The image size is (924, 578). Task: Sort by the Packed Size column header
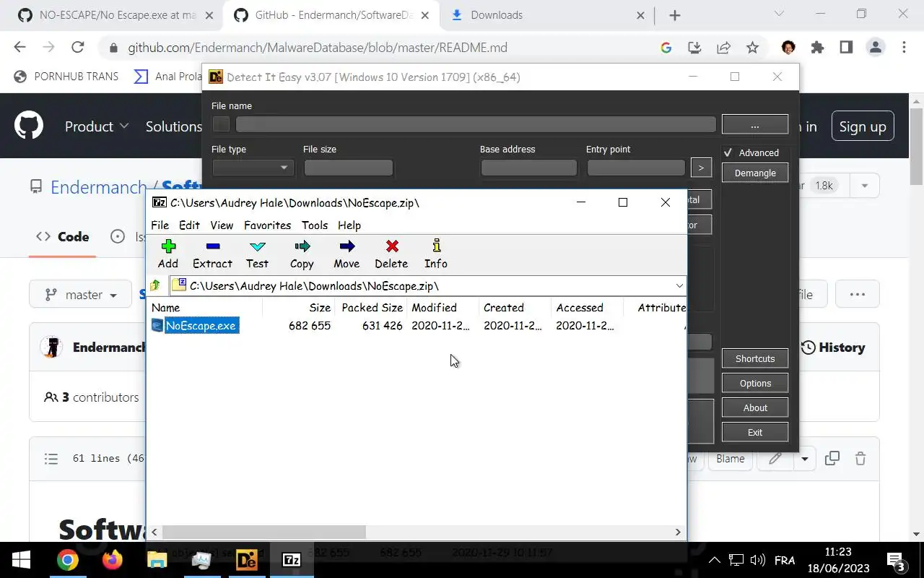coord(371,308)
